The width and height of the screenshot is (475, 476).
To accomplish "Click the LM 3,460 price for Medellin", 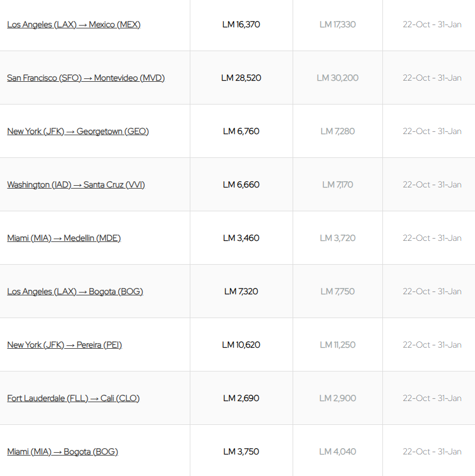I will (241, 238).
